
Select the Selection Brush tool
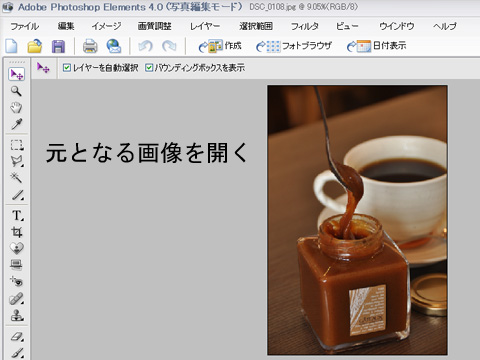click(x=17, y=195)
